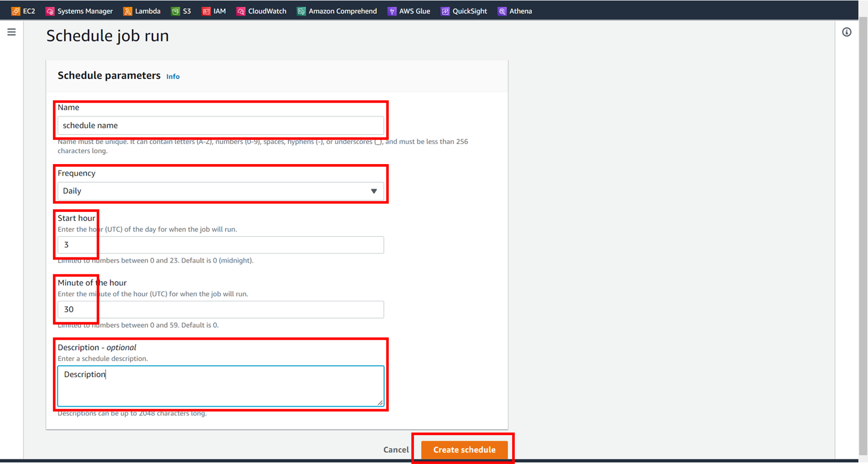
Task: Grab the Description textarea resize handle
Action: pyautogui.click(x=380, y=402)
